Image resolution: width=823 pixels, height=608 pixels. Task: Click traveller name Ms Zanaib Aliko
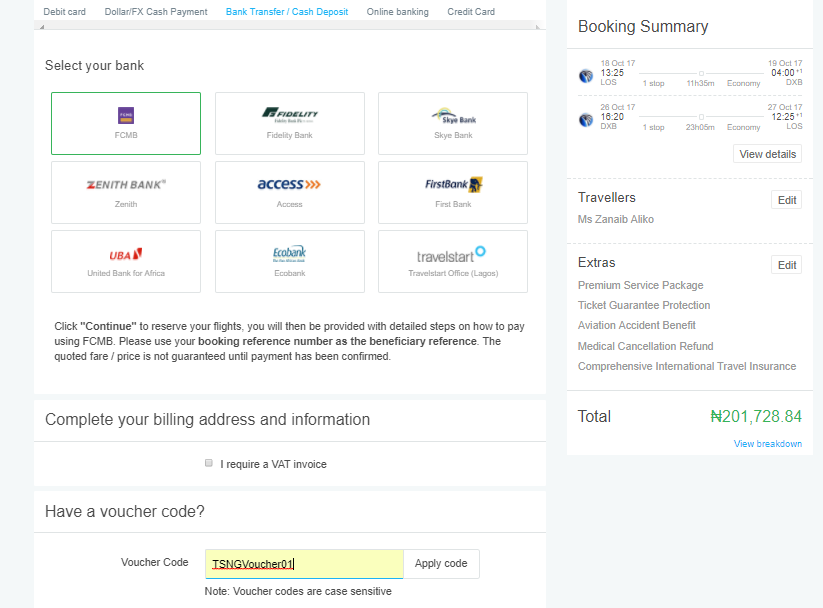coord(616,219)
